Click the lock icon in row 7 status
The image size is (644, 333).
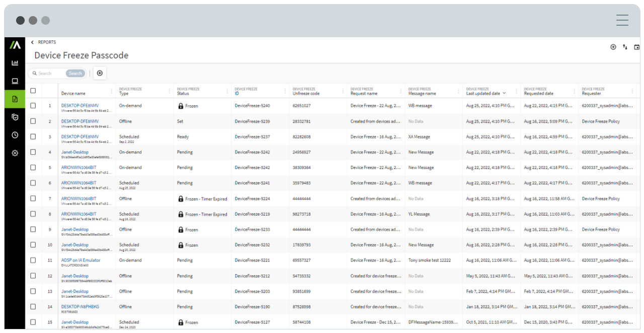tap(181, 199)
